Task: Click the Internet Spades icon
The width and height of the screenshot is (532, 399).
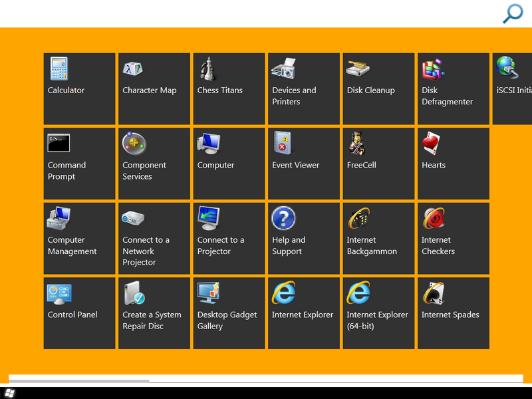Action: (434, 293)
